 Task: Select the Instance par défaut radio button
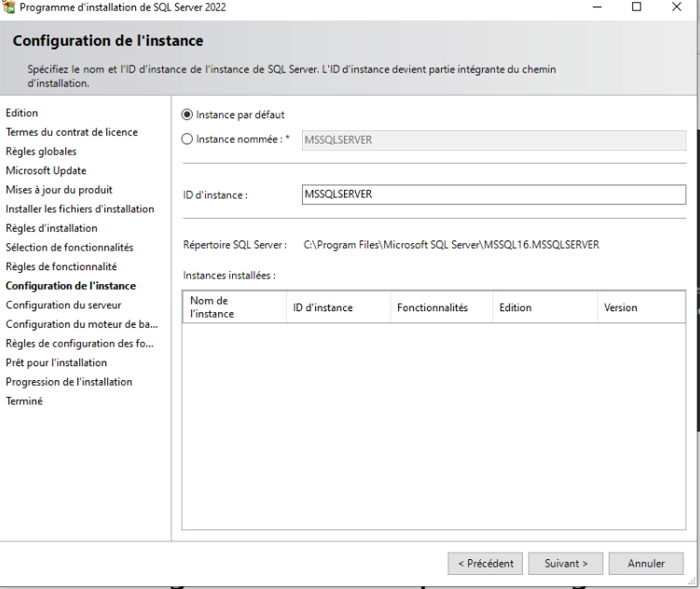[187, 115]
